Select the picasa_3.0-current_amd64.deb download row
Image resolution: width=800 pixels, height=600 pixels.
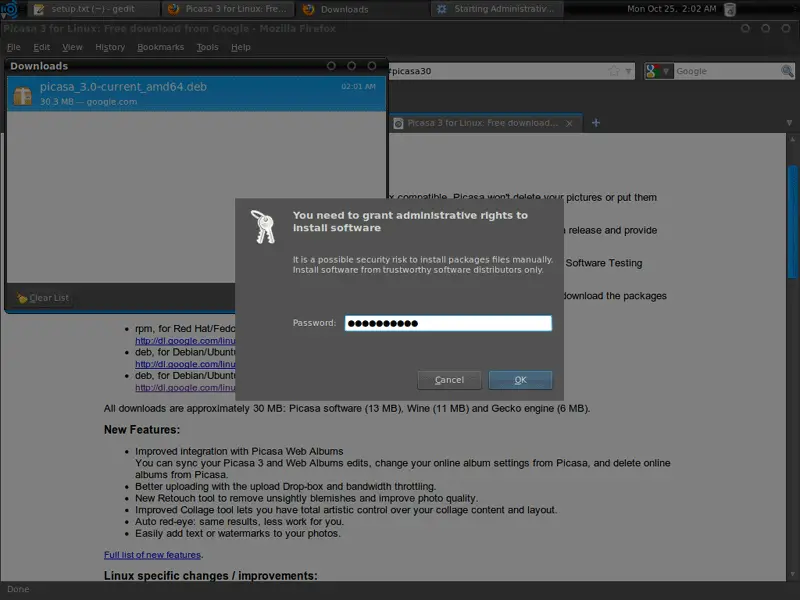coord(196,94)
